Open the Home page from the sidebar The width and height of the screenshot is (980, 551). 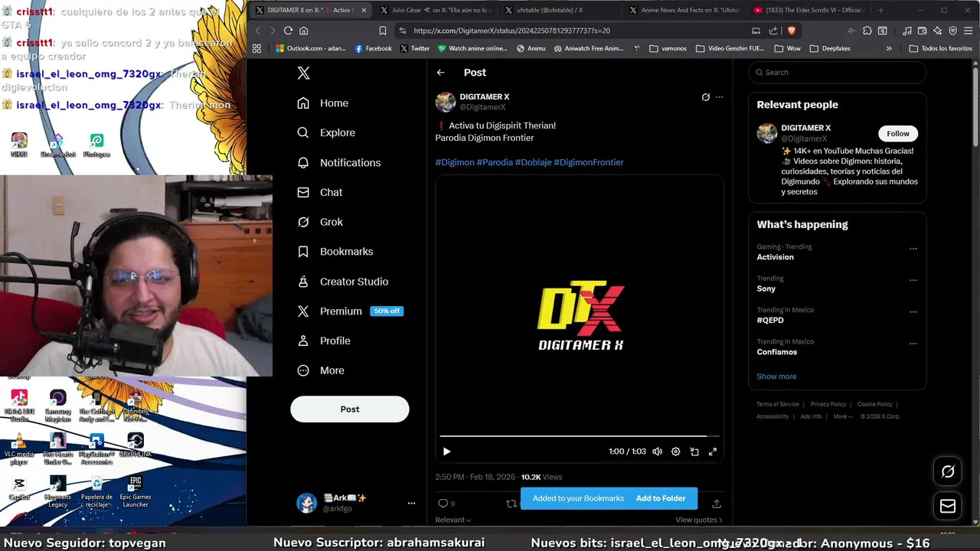(x=323, y=103)
